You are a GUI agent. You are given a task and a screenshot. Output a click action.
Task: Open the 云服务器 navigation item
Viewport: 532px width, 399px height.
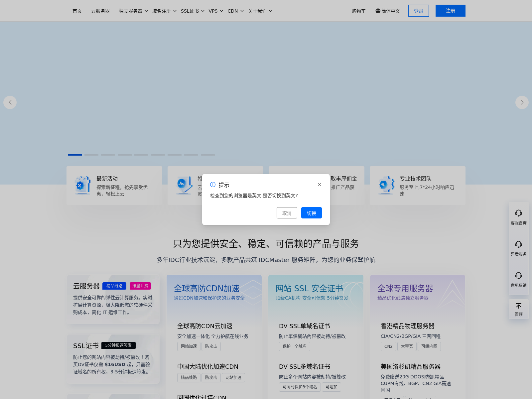[x=100, y=11]
